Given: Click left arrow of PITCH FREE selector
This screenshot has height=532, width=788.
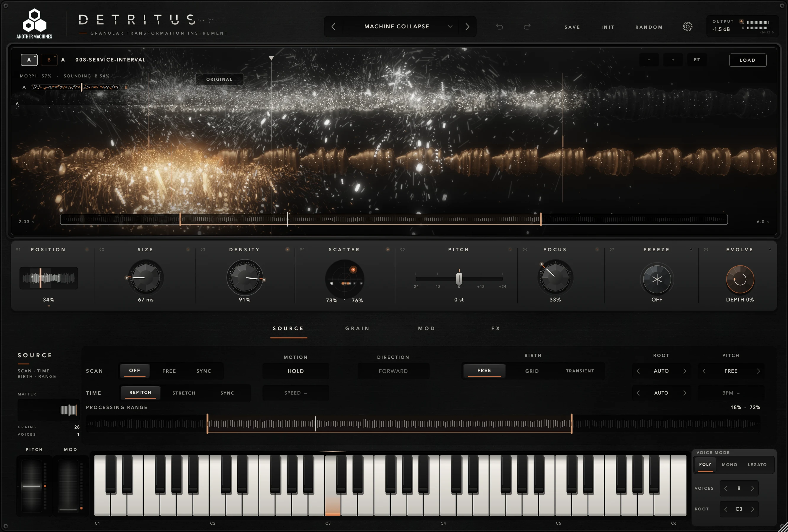Looking at the screenshot, I should (x=704, y=371).
